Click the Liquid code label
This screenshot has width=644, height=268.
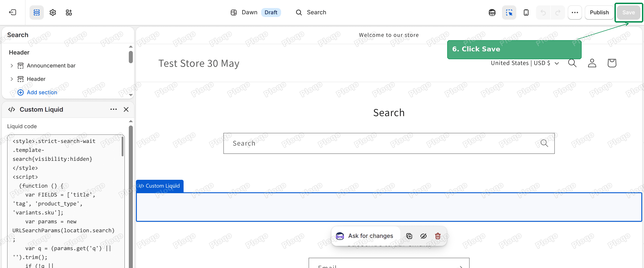22,126
